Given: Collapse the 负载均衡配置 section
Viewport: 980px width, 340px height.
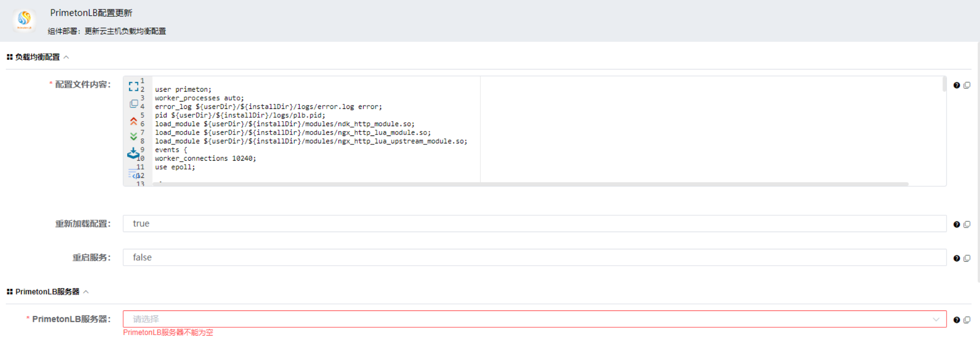Looking at the screenshot, I should [x=66, y=57].
